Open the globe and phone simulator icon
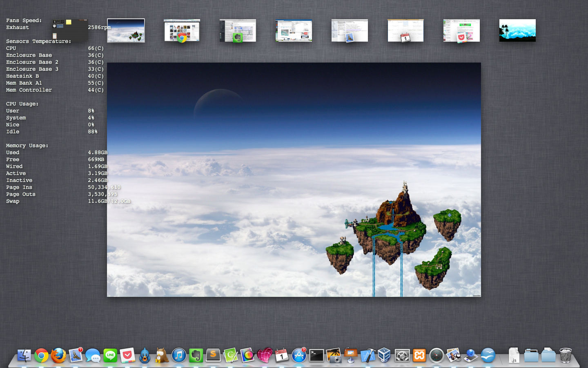Screen dimensions: 588x368 pos(471,355)
